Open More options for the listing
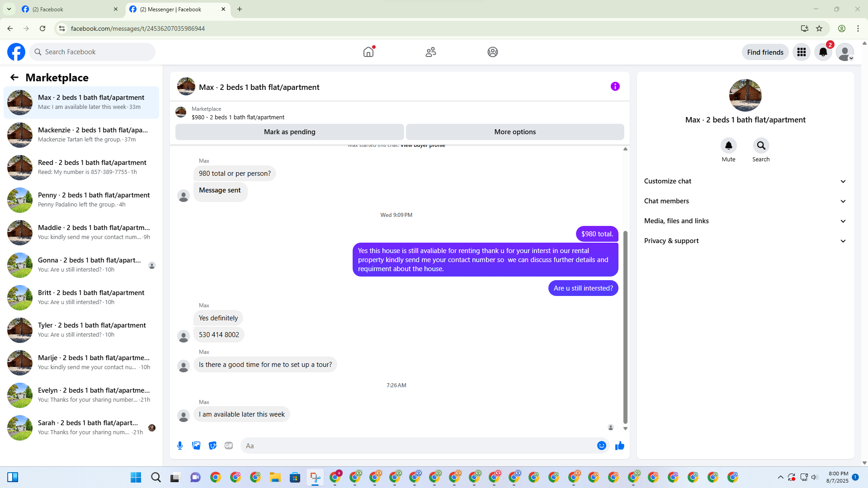Viewport: 868px width, 488px height. click(515, 132)
